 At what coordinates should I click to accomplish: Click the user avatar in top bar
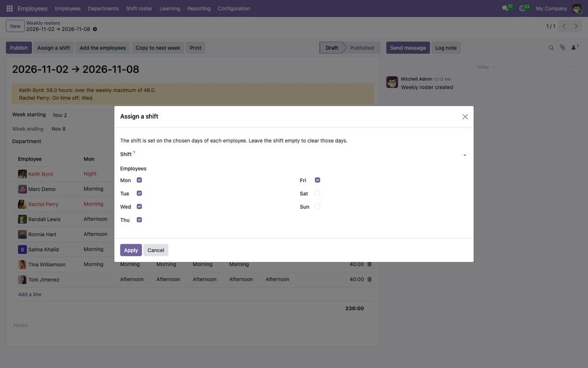[577, 8]
